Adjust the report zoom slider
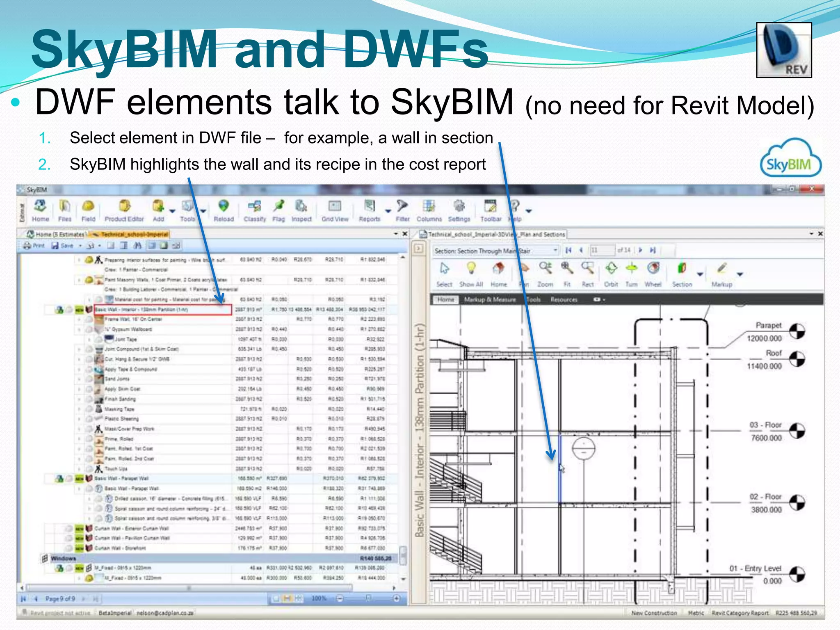Viewport: 840px width, 630px height. tap(368, 598)
